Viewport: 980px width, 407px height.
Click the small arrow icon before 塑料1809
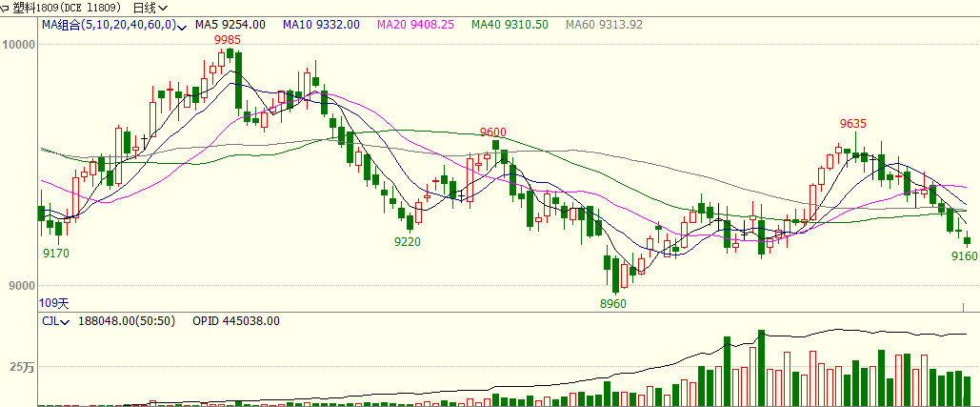[x=6, y=7]
